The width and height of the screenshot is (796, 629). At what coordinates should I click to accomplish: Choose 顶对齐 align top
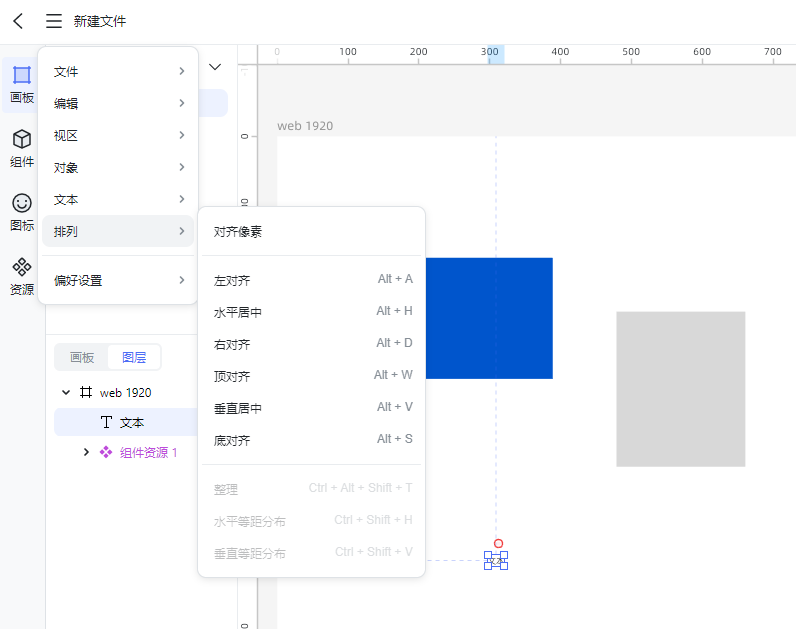coord(312,376)
